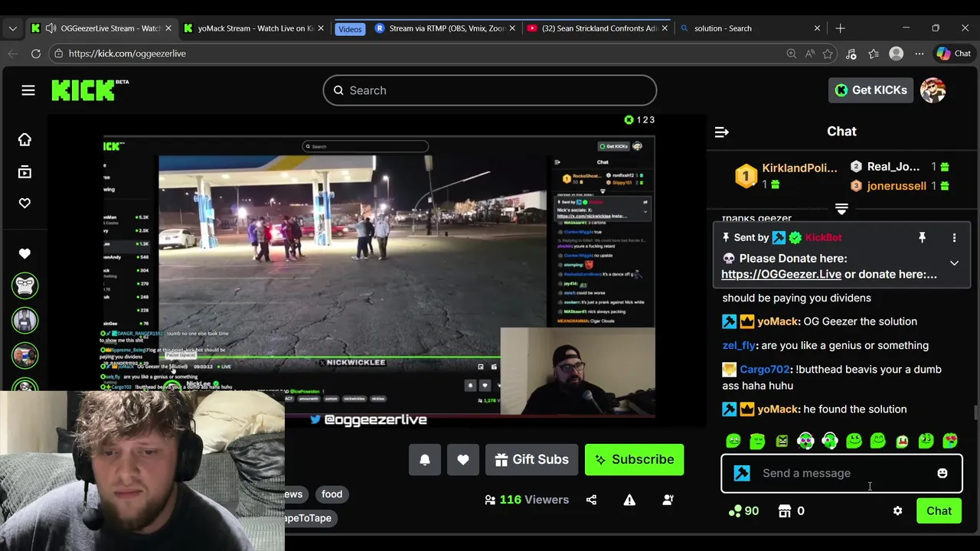Open the chat identity badge icon

(742, 473)
